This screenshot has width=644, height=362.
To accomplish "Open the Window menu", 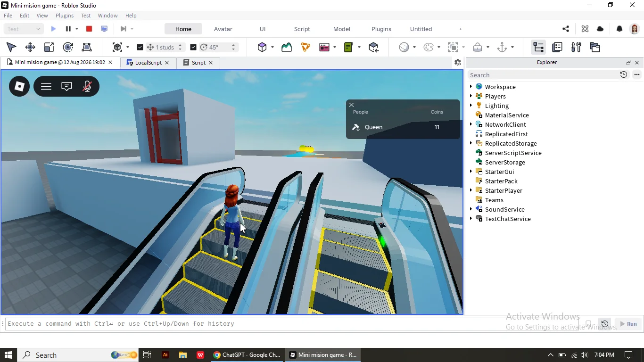I will point(108,16).
